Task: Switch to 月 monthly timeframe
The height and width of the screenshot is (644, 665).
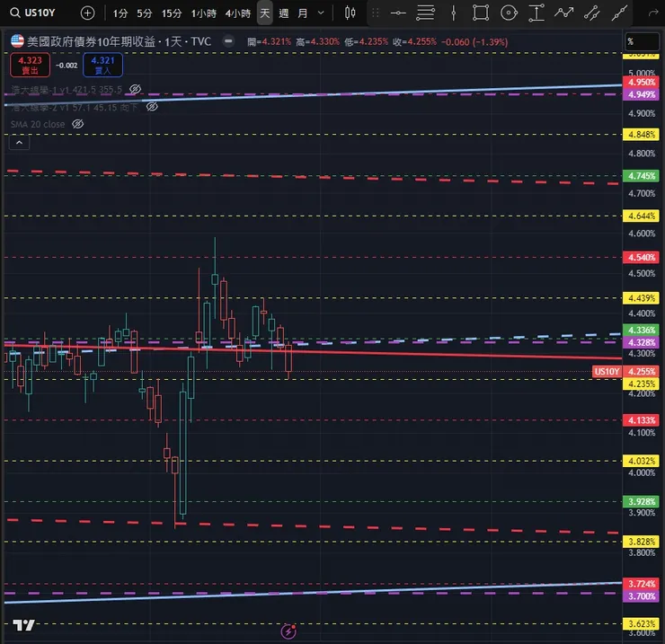Action: (302, 13)
